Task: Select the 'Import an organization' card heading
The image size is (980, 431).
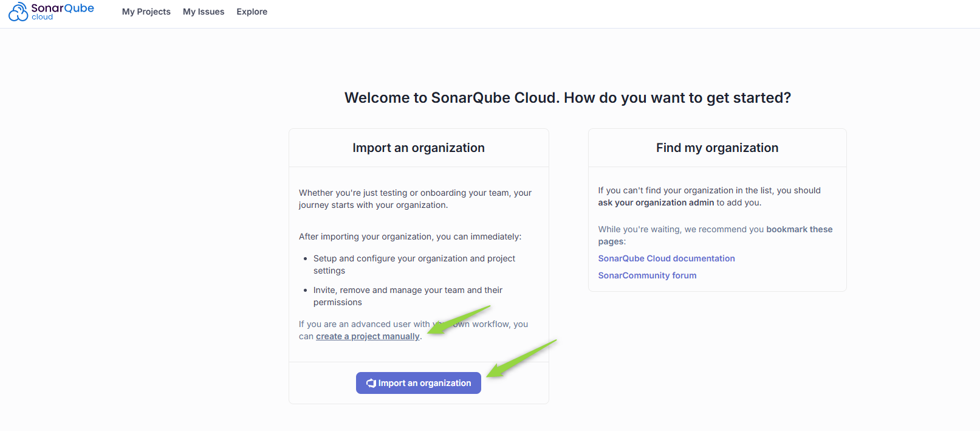Action: pyautogui.click(x=419, y=148)
